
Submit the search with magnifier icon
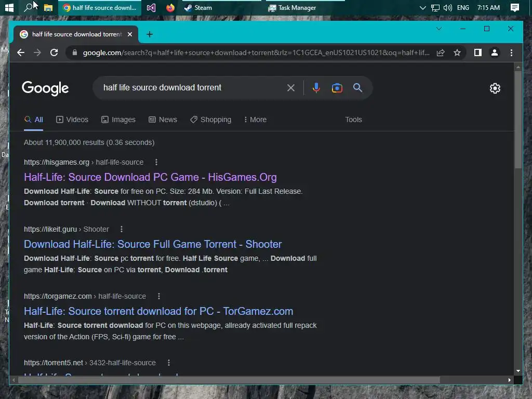(x=357, y=88)
